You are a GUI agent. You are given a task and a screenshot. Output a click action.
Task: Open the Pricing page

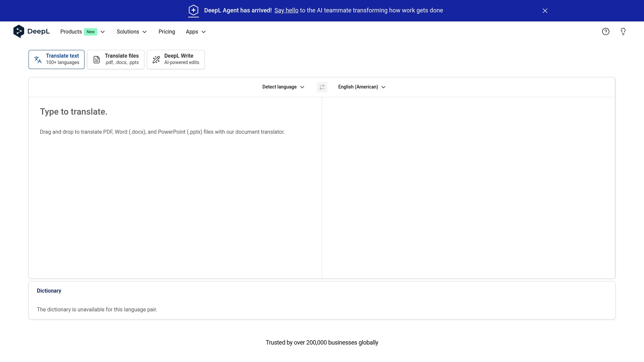pos(167,32)
